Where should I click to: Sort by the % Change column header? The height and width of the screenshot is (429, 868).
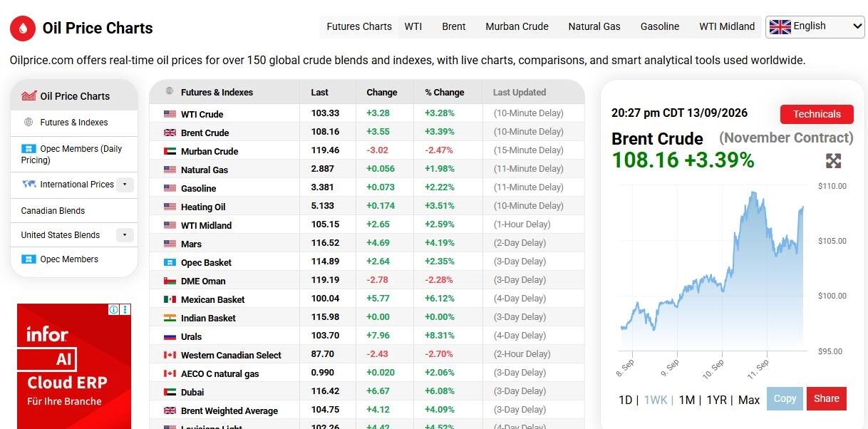click(x=445, y=92)
